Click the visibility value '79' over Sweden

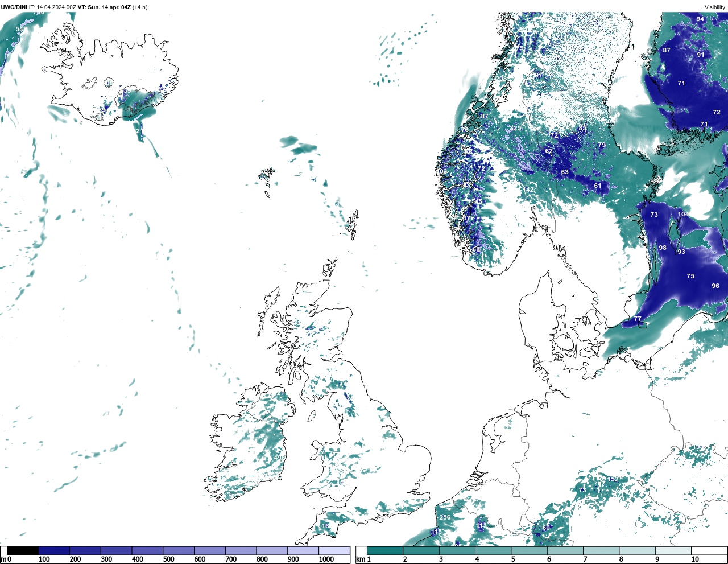(602, 145)
